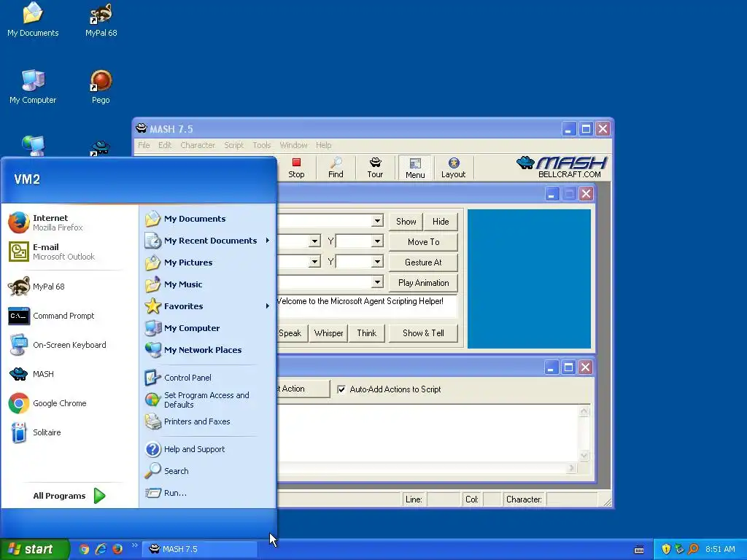Screen dimensions: 747x560
Task: Click the Show & Tell button
Action: pos(424,333)
